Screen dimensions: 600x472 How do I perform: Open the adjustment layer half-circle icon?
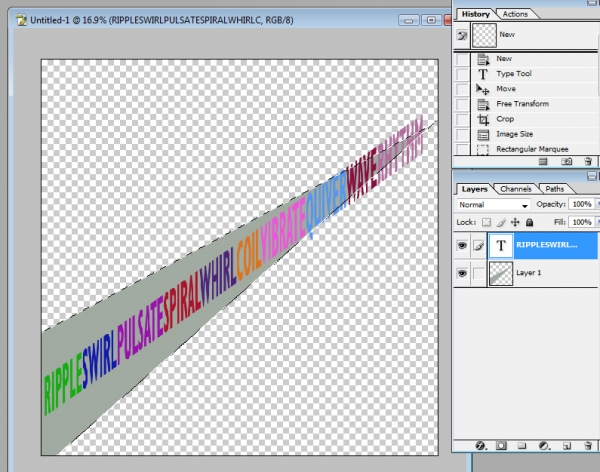[544, 446]
